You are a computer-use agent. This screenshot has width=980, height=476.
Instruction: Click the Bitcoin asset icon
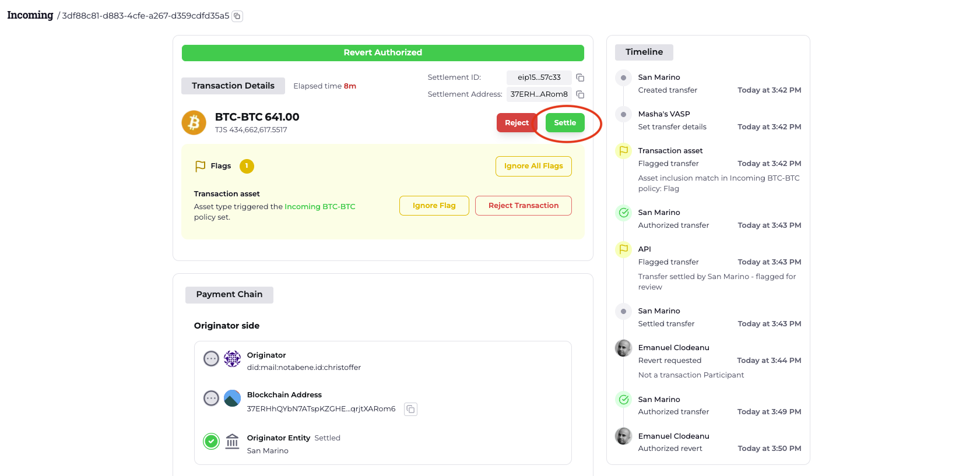click(x=194, y=122)
